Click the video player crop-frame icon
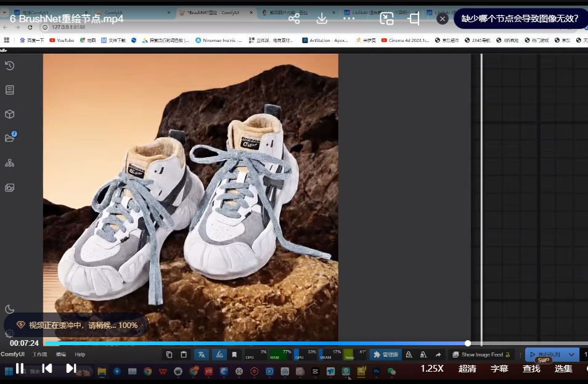Viewport: 588px width, 384px height. click(x=414, y=18)
